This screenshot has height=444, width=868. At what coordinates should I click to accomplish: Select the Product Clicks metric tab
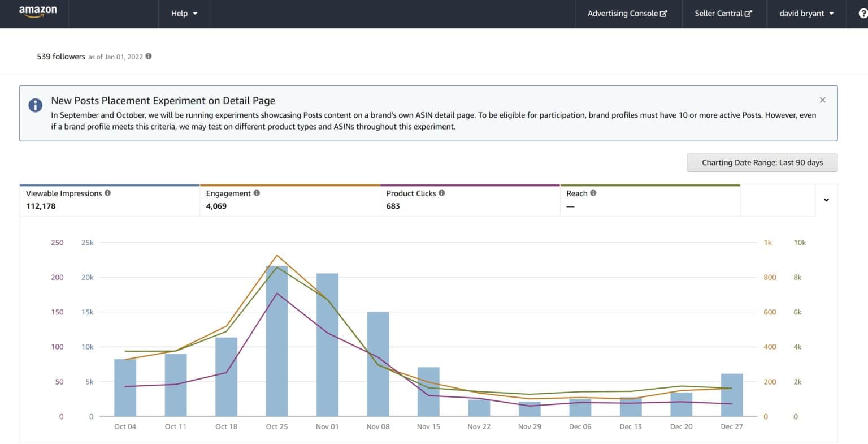tap(470, 200)
